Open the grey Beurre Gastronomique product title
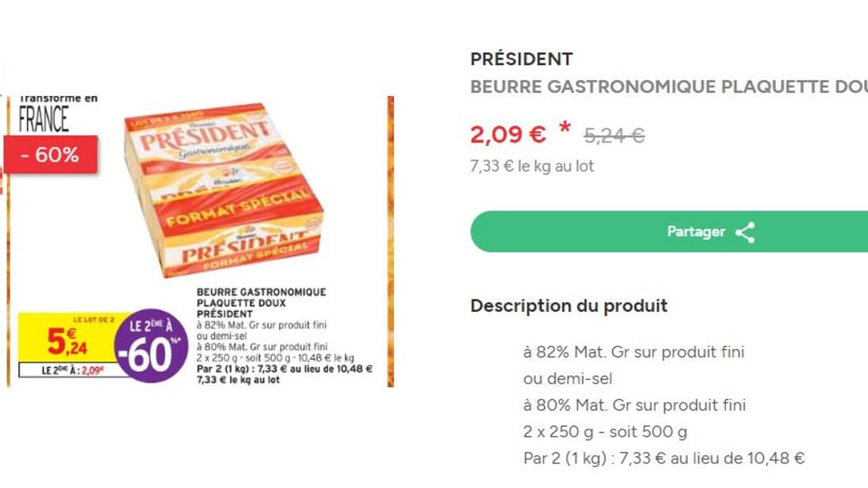868x488 pixels. point(669,86)
